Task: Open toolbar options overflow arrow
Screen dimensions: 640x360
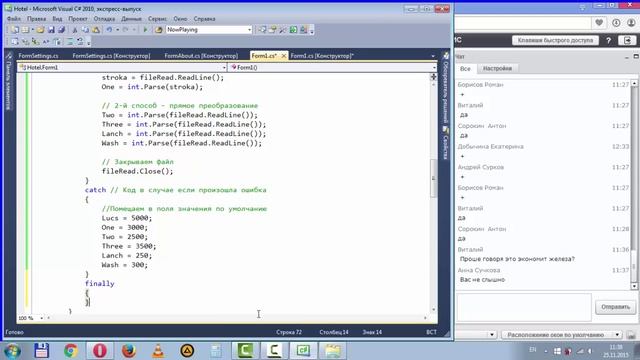Action: (x=312, y=31)
